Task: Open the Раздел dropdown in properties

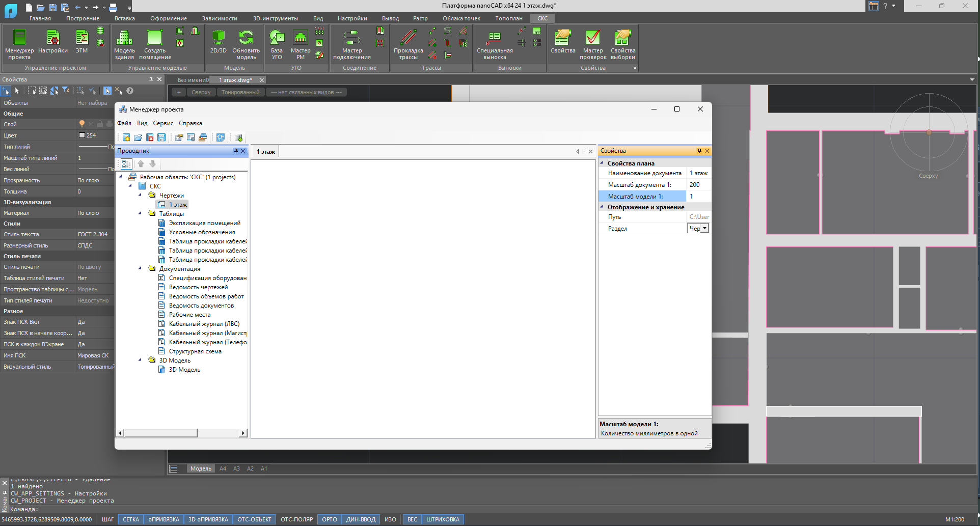Action: [x=704, y=229]
